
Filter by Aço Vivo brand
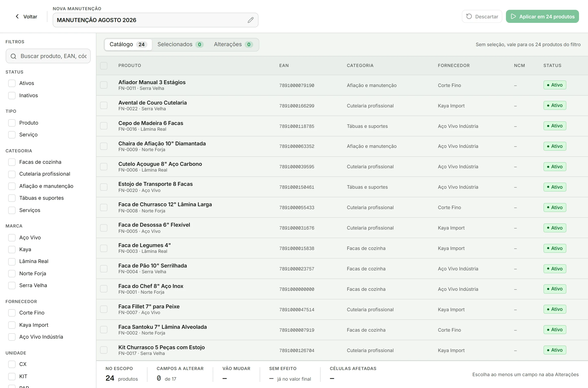(x=12, y=237)
